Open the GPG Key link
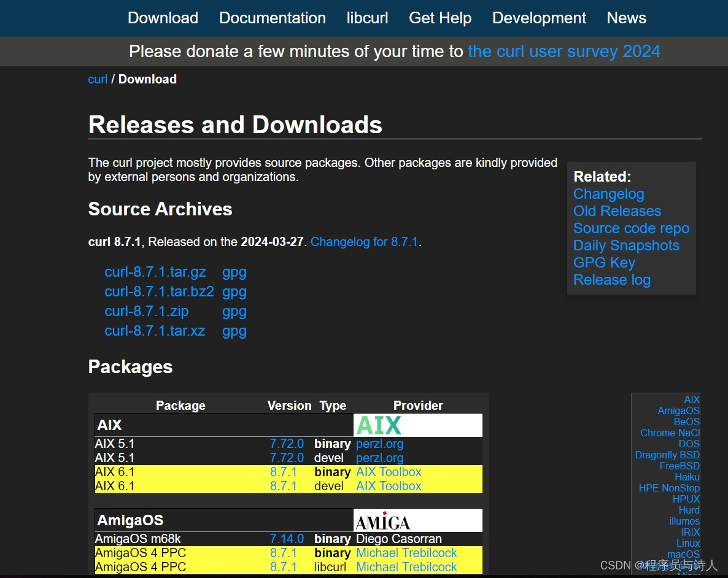728x578 pixels. pos(604,263)
